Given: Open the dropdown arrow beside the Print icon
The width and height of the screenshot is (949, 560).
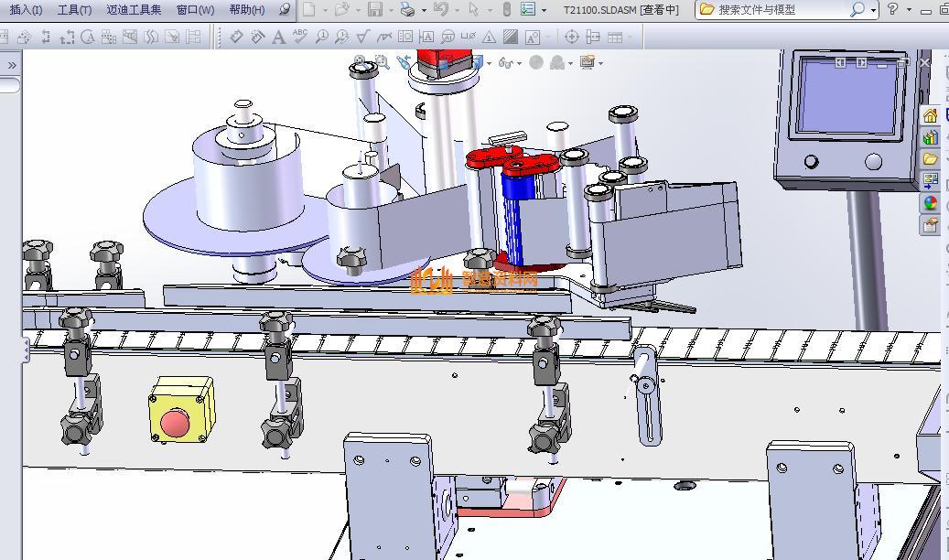Looking at the screenshot, I should pos(423,11).
